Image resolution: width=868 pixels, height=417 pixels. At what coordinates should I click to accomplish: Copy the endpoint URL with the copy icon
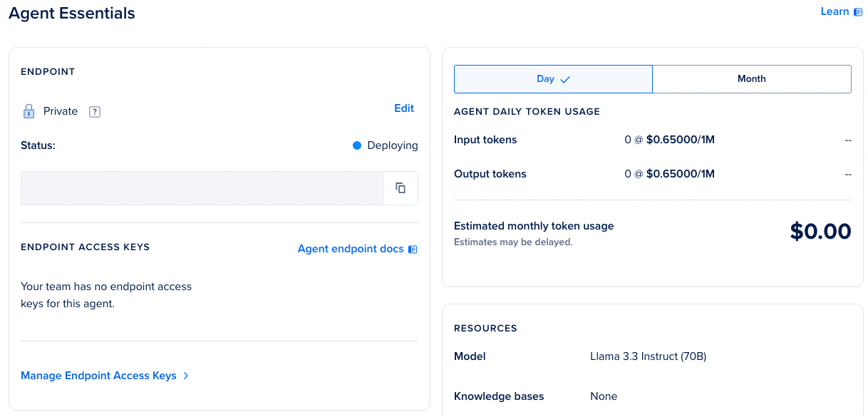tap(401, 188)
